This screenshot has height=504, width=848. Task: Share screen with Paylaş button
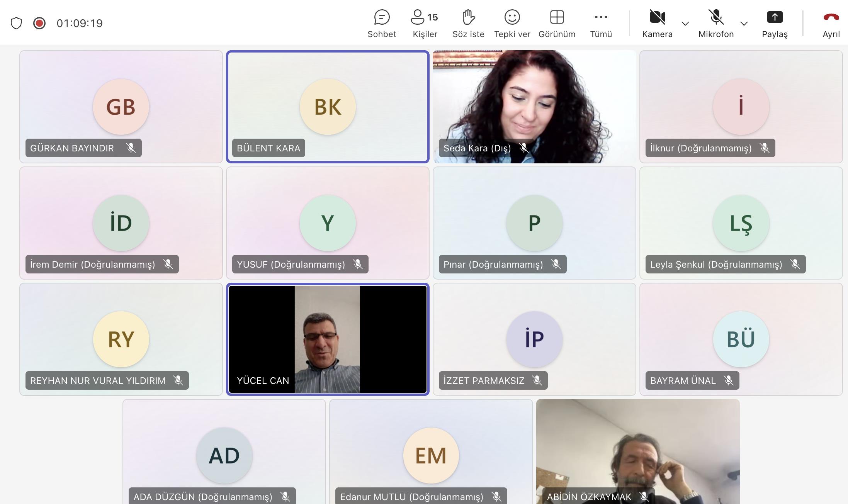point(775,23)
